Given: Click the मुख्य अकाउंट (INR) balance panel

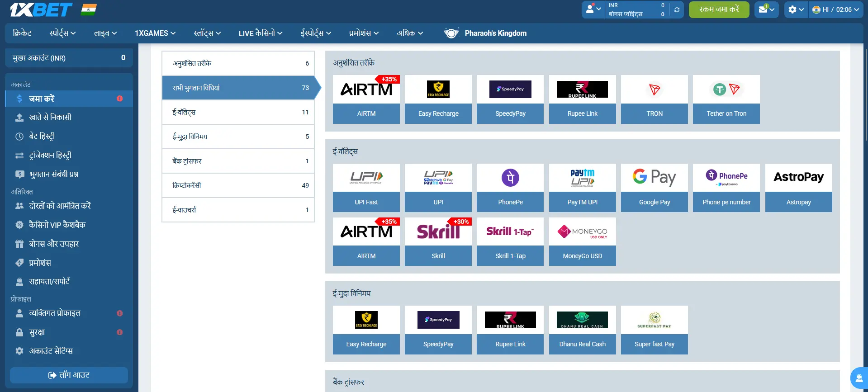Looking at the screenshot, I should click(69, 58).
